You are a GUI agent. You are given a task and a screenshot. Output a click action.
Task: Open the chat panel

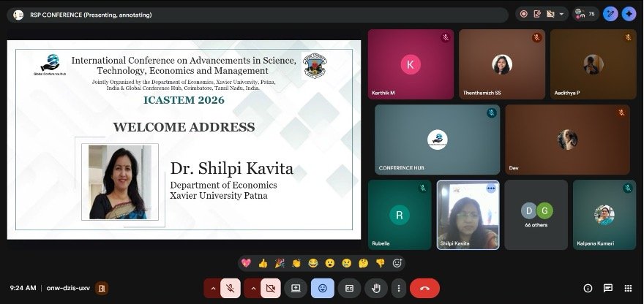[x=608, y=289]
